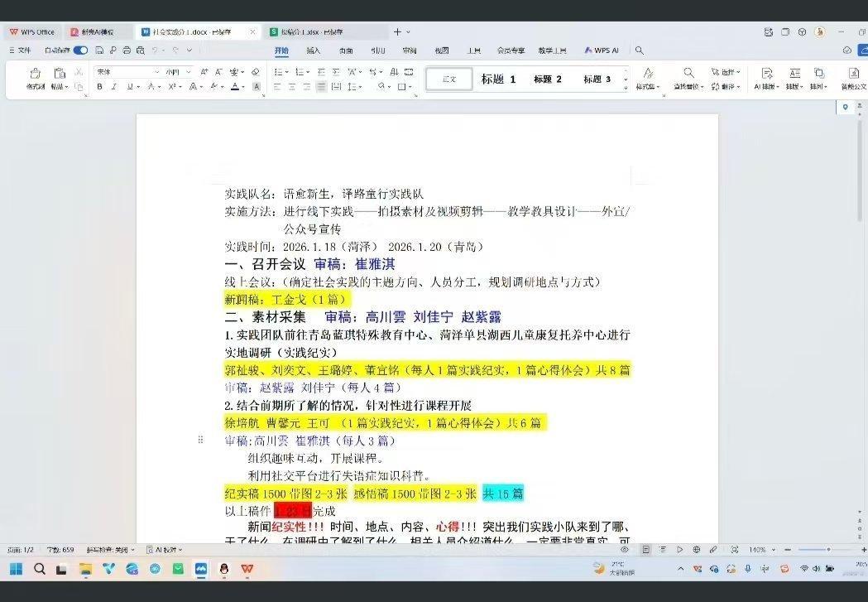Select the underline icon
This screenshot has width=868, height=602.
[129, 86]
